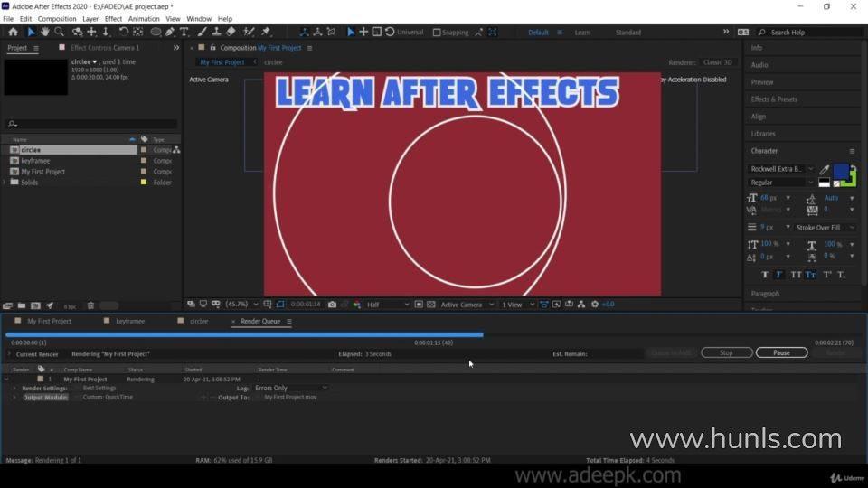Open the composition flowchart icon
868x488 pixels.
tap(581, 305)
